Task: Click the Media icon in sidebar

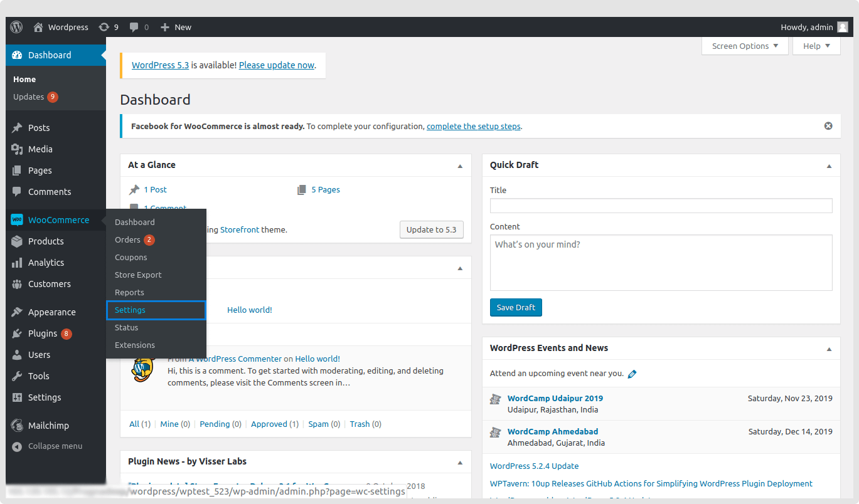Action: click(17, 149)
